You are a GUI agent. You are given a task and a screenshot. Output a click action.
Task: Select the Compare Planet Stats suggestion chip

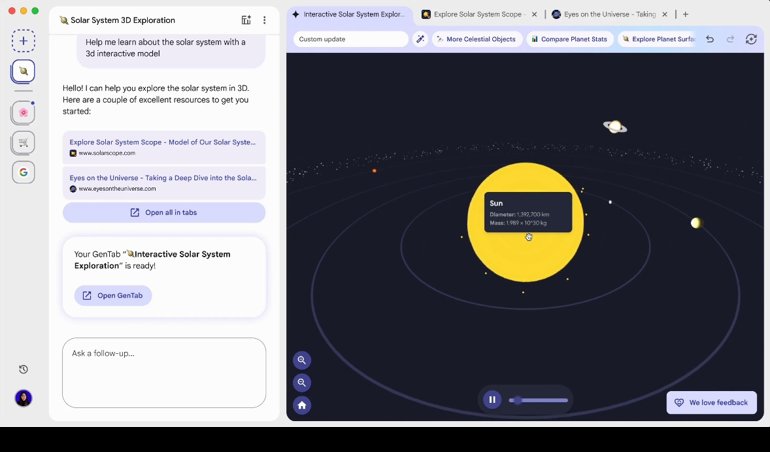coord(568,39)
